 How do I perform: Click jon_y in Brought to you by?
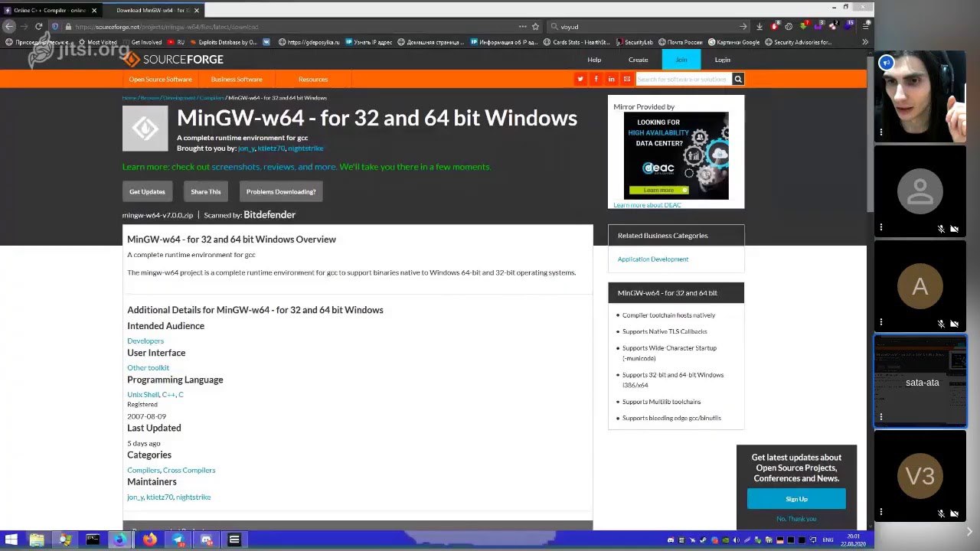coord(246,148)
